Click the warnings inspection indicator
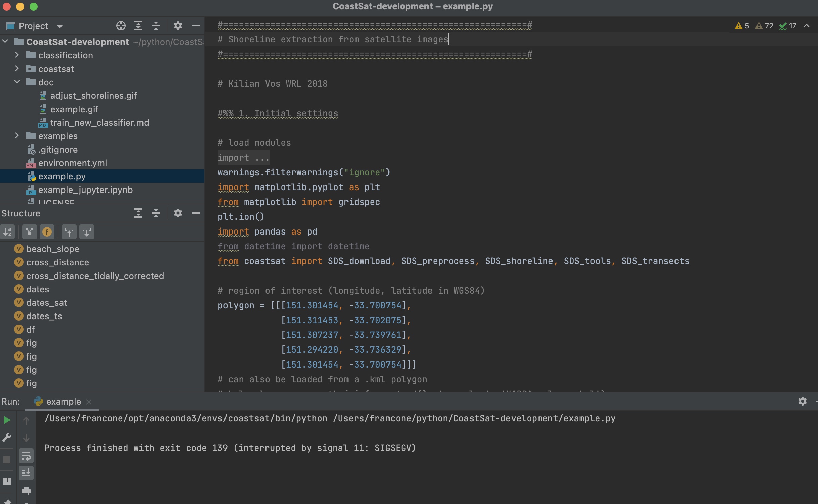Screen dimensions: 818x504 pyautogui.click(x=742, y=26)
